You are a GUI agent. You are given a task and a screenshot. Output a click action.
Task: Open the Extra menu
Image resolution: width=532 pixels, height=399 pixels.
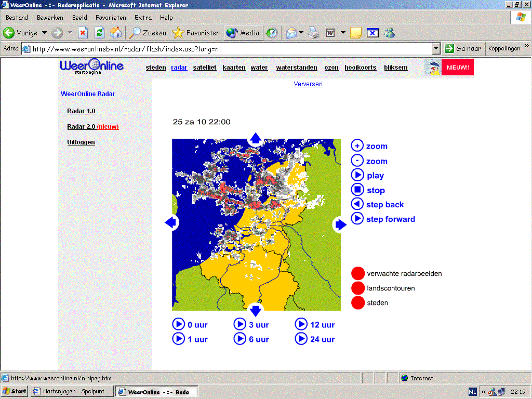[143, 18]
